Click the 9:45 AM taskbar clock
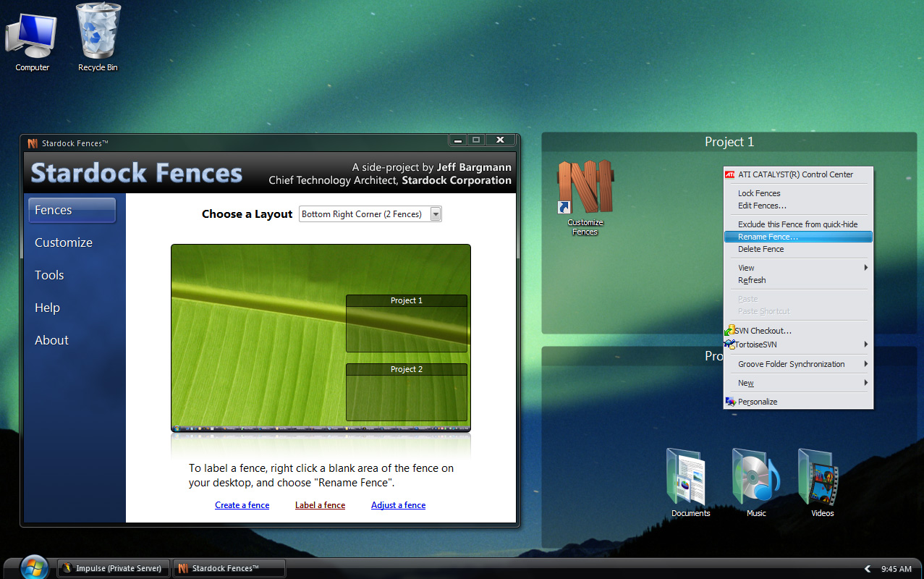The image size is (924, 579). (x=897, y=569)
